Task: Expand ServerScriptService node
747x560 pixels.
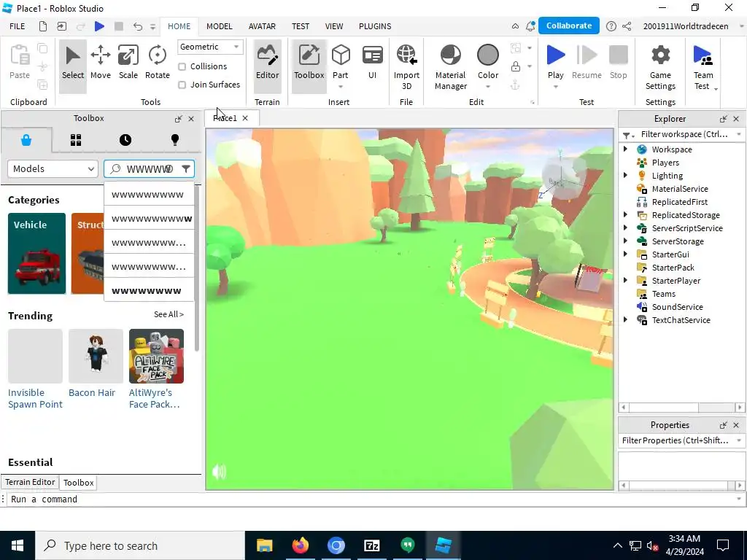Action: click(625, 227)
